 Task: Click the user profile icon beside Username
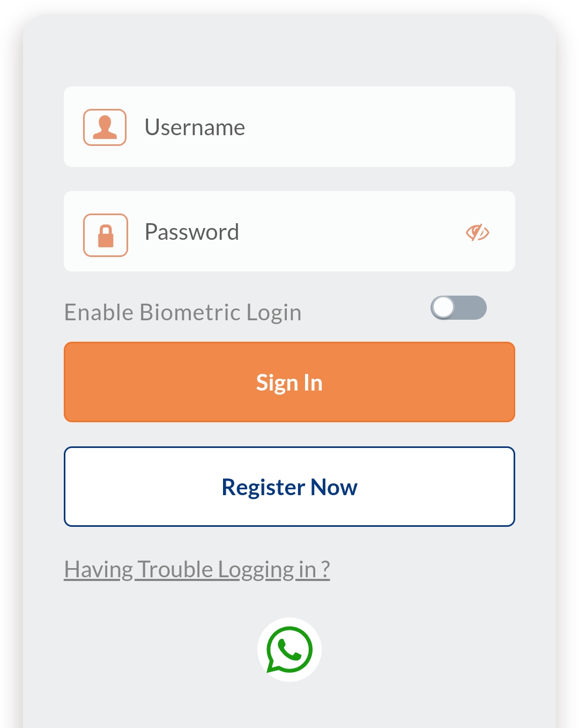pyautogui.click(x=105, y=127)
